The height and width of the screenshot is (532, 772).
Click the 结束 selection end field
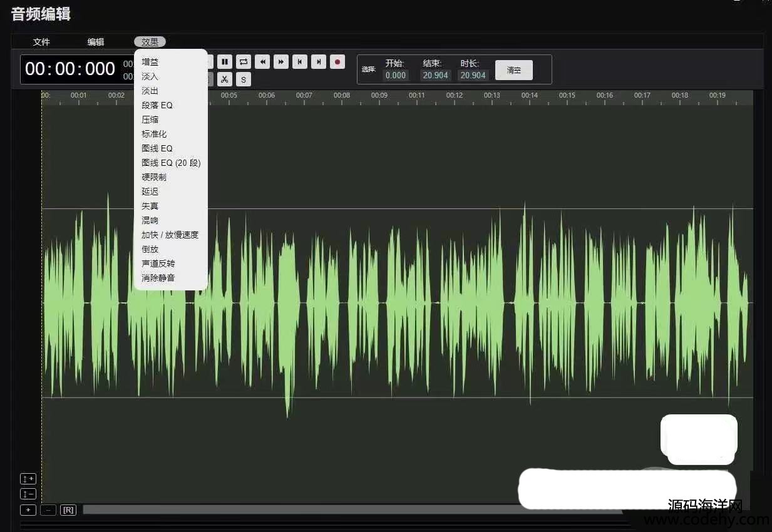click(435, 75)
